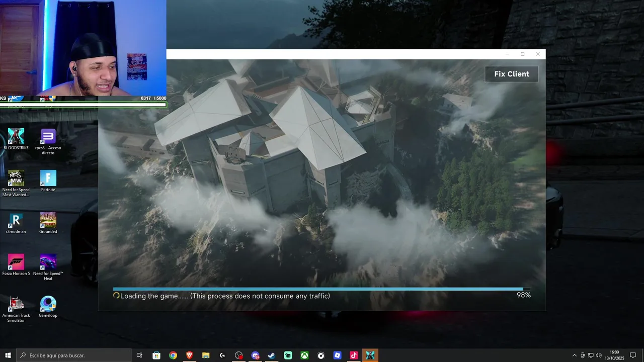644x362 pixels.
Task: Close the game launcher window
Action: pos(538,54)
